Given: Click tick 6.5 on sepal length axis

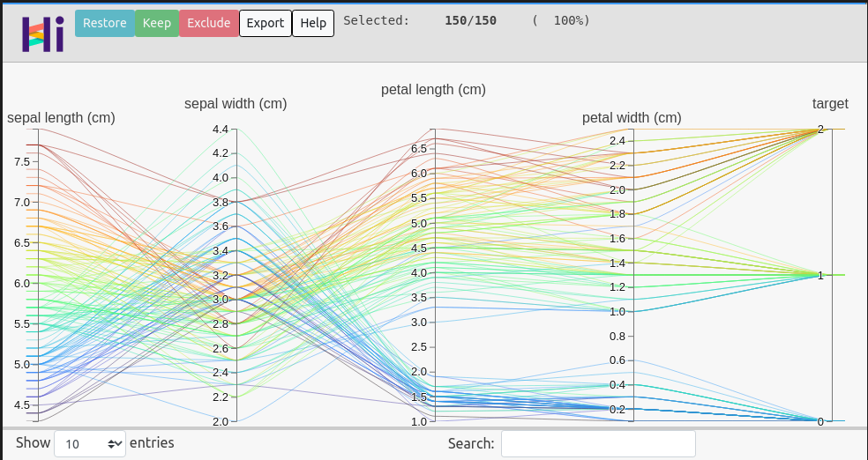Looking at the screenshot, I should pyautogui.click(x=22, y=242).
